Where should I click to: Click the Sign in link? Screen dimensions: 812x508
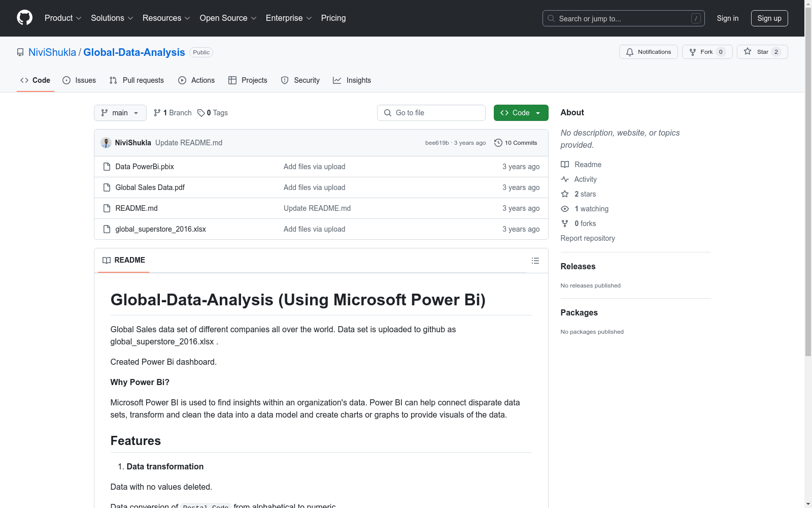click(728, 18)
